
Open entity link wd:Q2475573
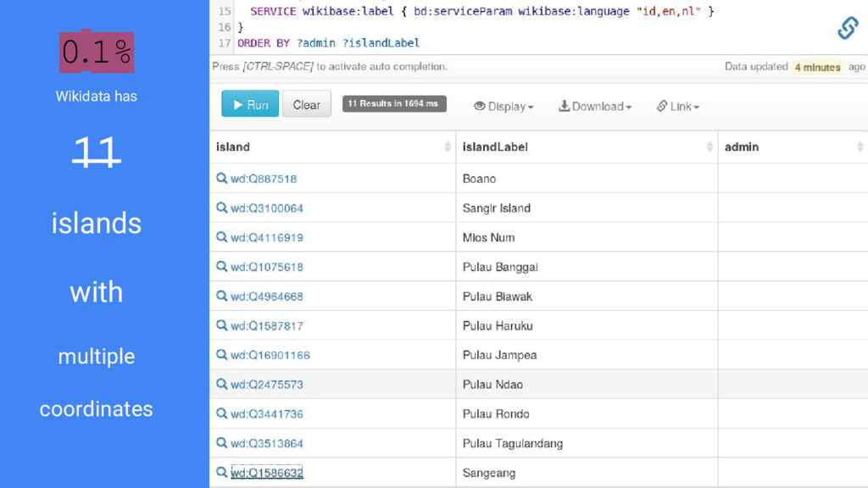tap(267, 385)
